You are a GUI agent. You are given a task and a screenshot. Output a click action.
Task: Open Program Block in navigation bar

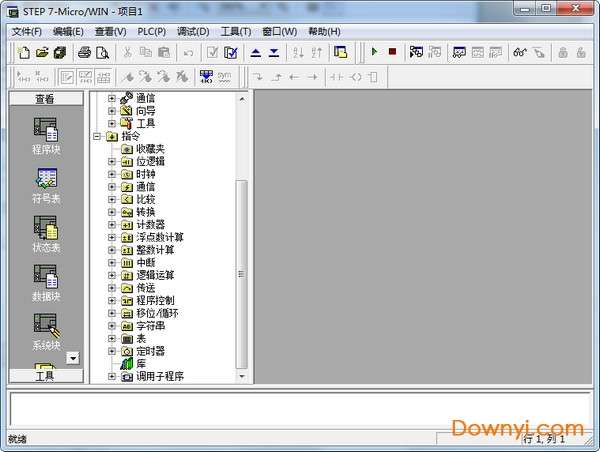46,136
